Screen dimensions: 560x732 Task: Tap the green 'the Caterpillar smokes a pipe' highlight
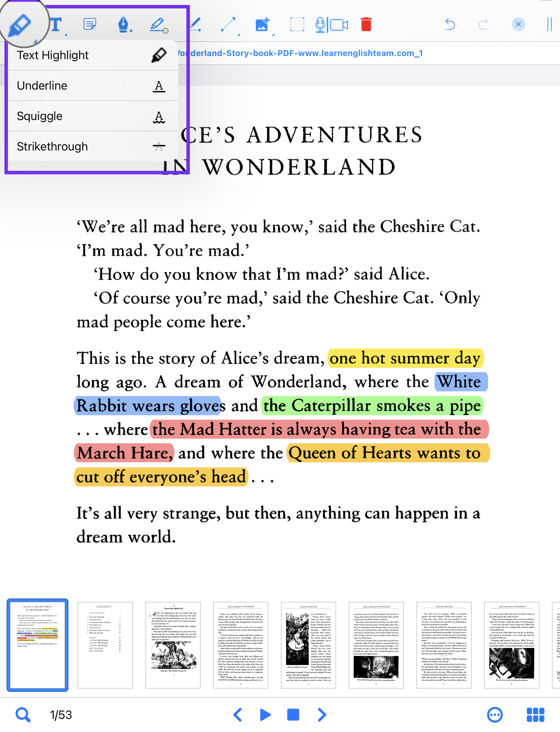372,406
